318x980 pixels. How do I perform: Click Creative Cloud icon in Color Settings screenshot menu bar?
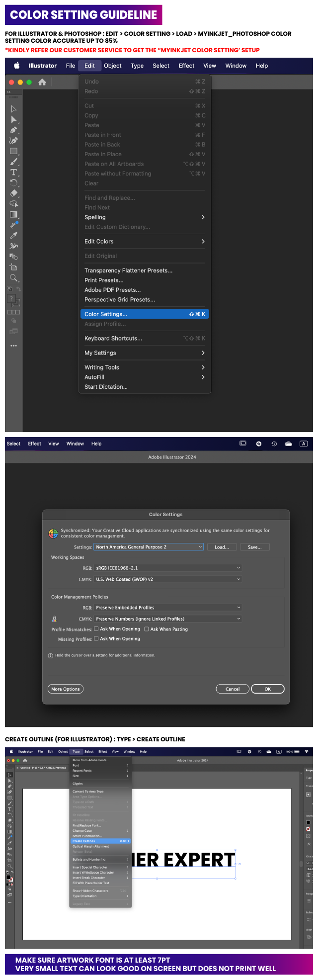pos(258,444)
